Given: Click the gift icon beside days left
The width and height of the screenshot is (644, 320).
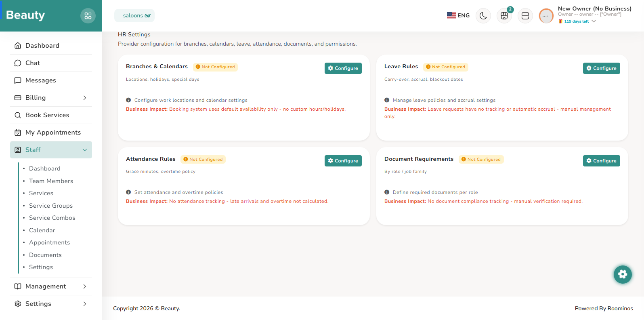Looking at the screenshot, I should 560,21.
